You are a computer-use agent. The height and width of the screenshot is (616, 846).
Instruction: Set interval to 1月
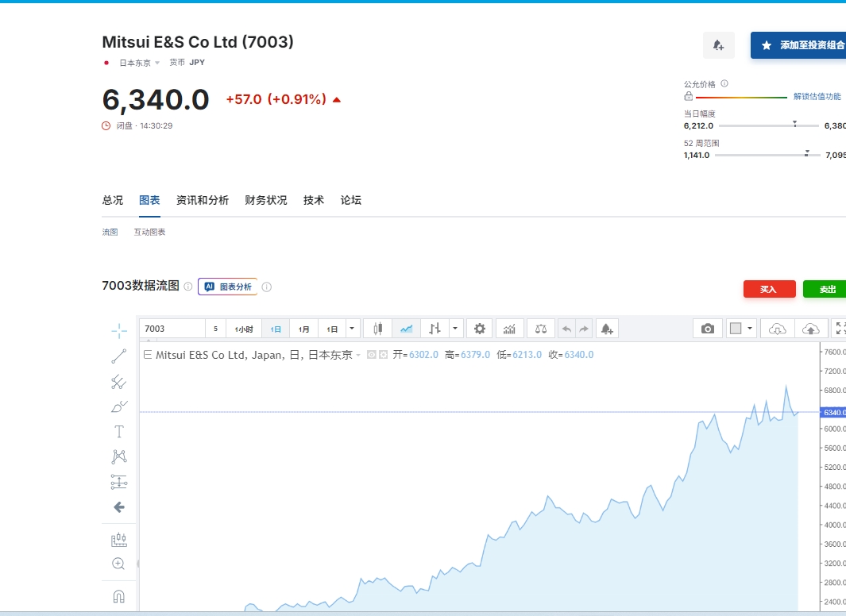(x=303, y=329)
